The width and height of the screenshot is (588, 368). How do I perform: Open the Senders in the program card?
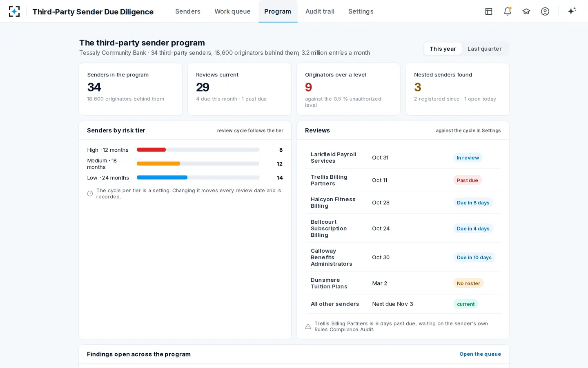[131, 89]
